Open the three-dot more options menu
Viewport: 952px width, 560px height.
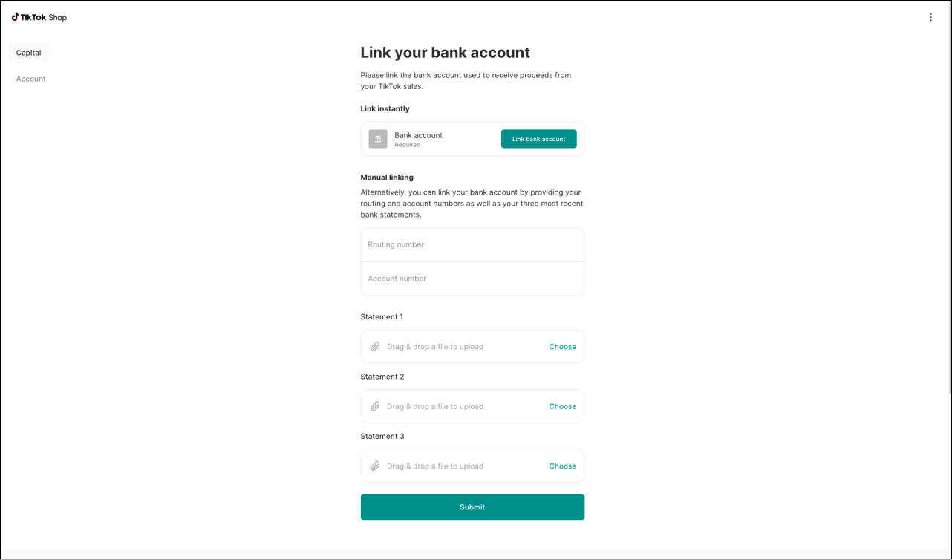[930, 17]
